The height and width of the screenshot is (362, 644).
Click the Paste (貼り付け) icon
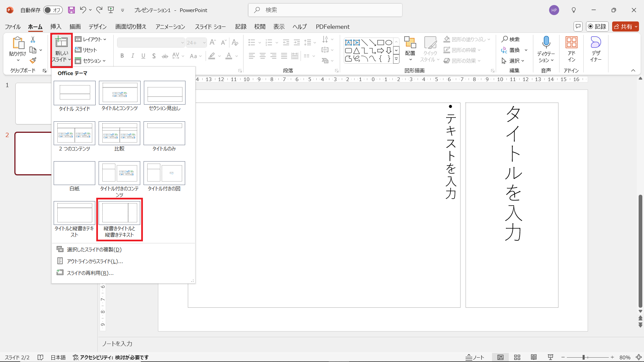(18, 43)
